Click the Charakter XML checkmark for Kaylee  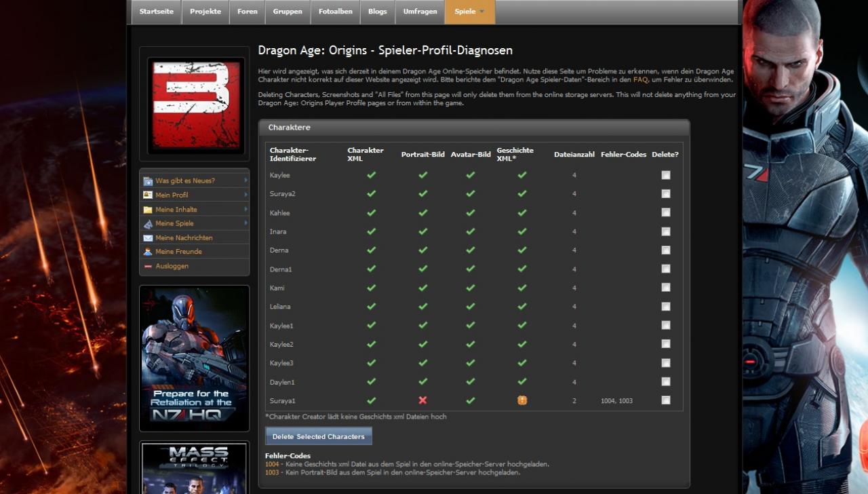click(x=372, y=174)
